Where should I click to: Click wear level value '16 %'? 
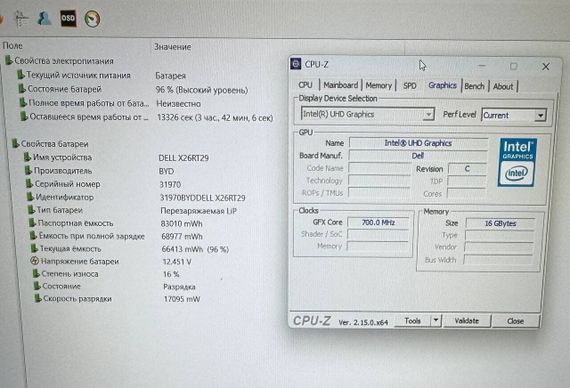tap(171, 274)
